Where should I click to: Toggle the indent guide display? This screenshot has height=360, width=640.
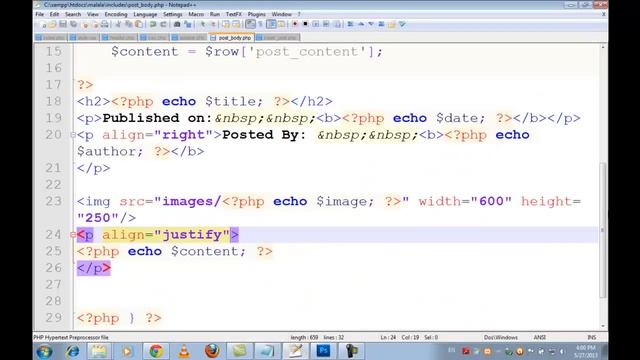[271, 24]
